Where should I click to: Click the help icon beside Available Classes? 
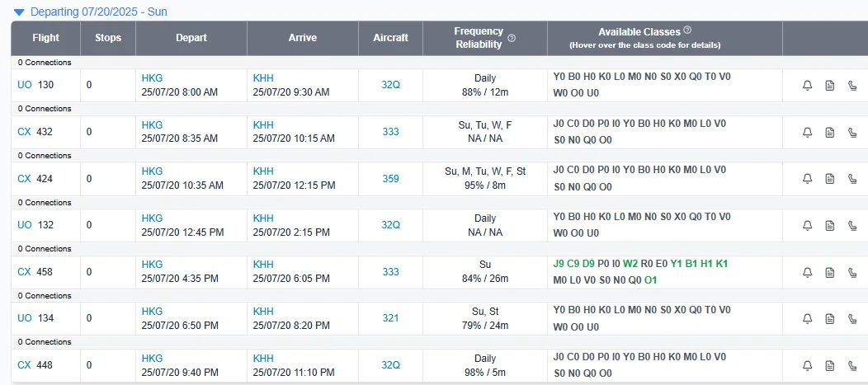687,31
